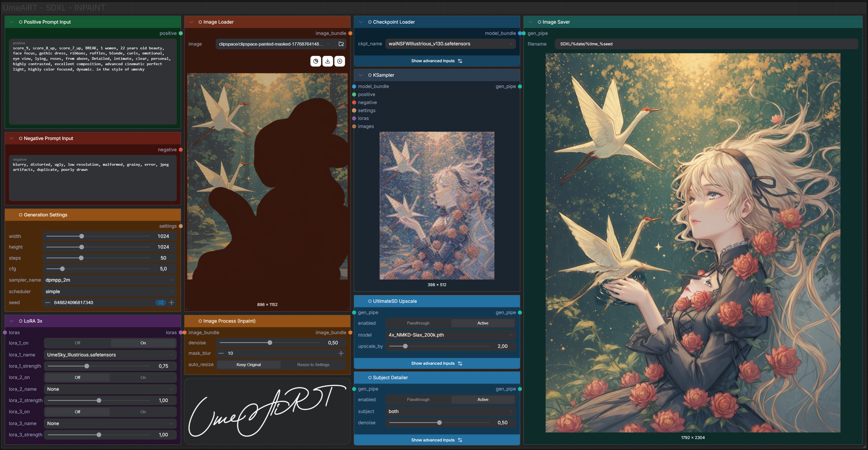Click Show advanced inputs in Subject Detailer

coord(437,440)
